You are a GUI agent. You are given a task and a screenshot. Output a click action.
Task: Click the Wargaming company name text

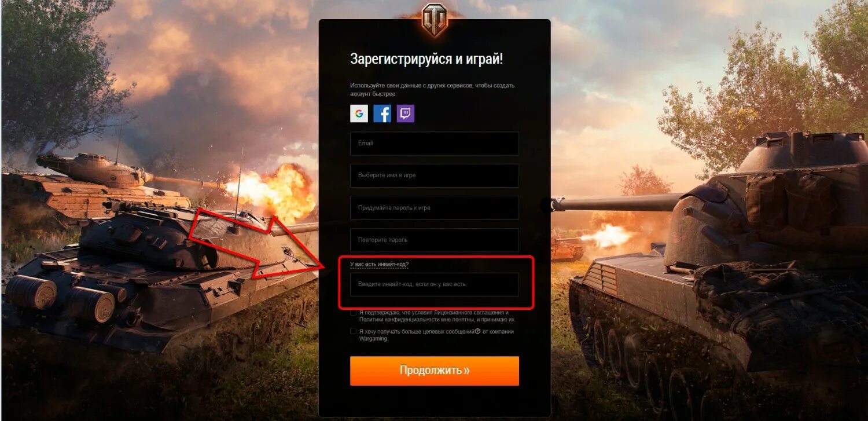click(x=373, y=339)
